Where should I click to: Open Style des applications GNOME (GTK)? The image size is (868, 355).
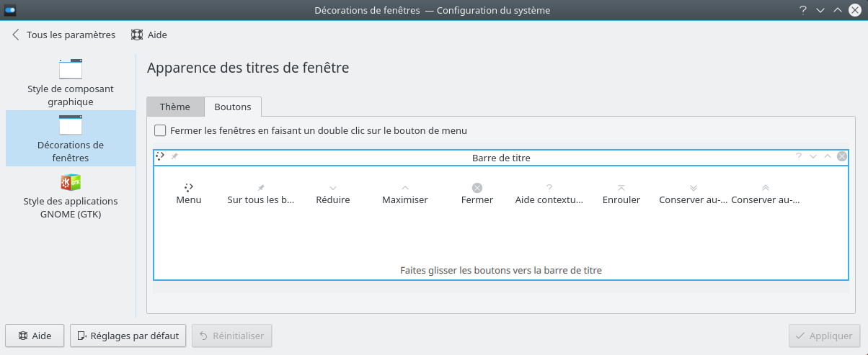(x=71, y=196)
